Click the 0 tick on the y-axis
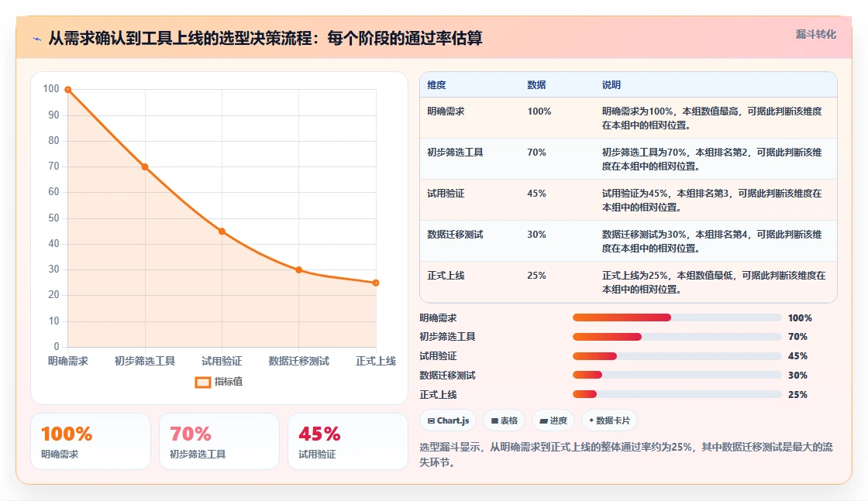This screenshot has width=868, height=501. point(57,347)
